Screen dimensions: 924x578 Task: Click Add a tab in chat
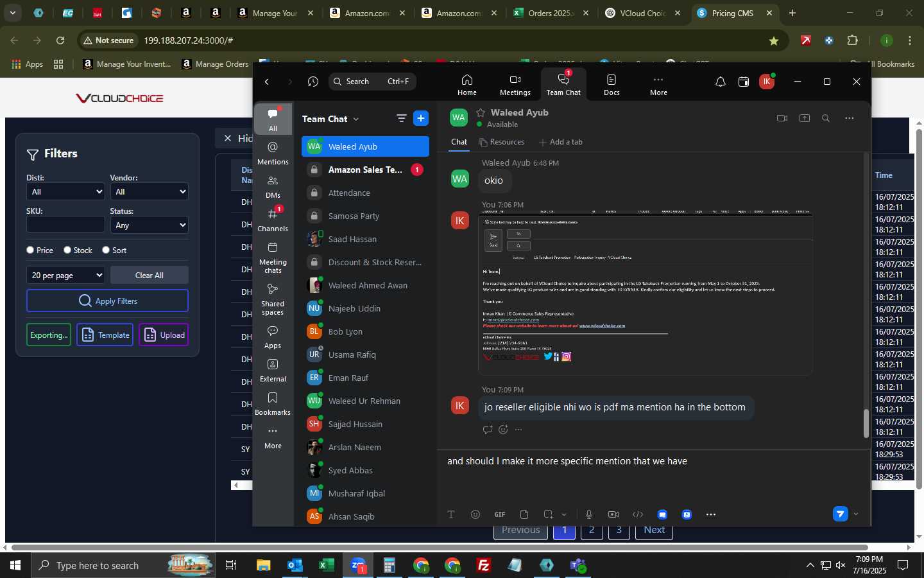pos(561,142)
